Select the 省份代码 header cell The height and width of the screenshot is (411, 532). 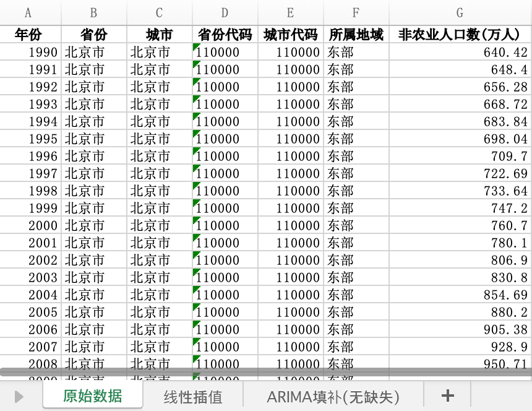(x=225, y=34)
